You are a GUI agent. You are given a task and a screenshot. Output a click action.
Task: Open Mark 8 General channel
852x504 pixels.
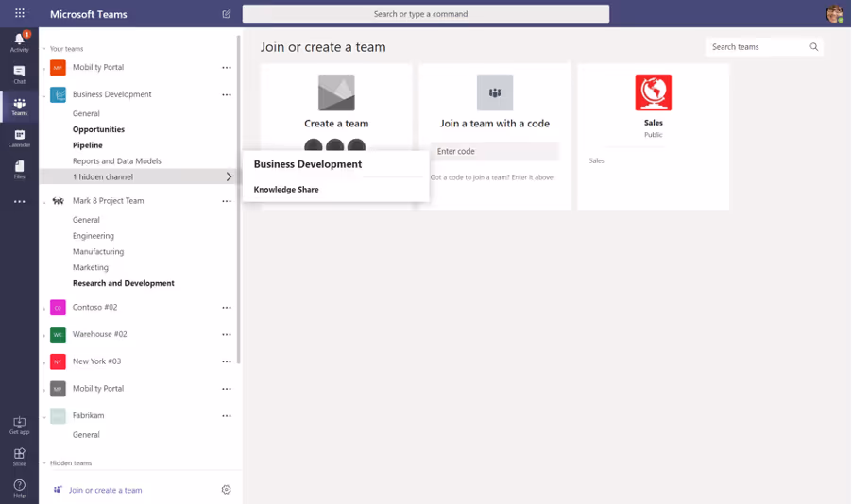click(86, 220)
